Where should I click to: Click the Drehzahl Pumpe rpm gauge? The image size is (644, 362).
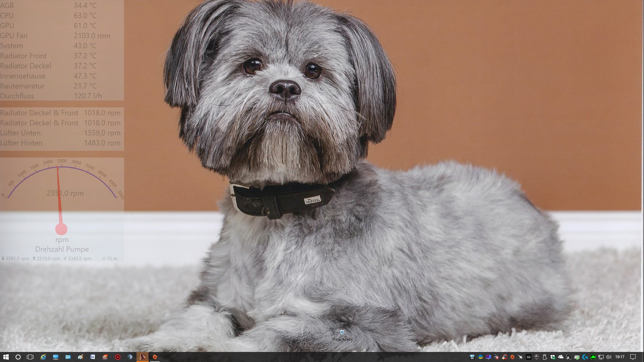point(62,201)
